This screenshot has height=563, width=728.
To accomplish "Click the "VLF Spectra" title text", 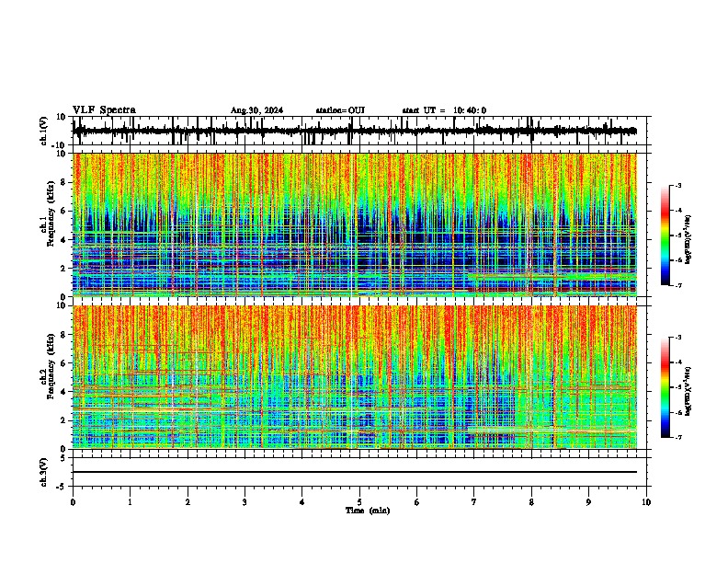I will [x=104, y=110].
